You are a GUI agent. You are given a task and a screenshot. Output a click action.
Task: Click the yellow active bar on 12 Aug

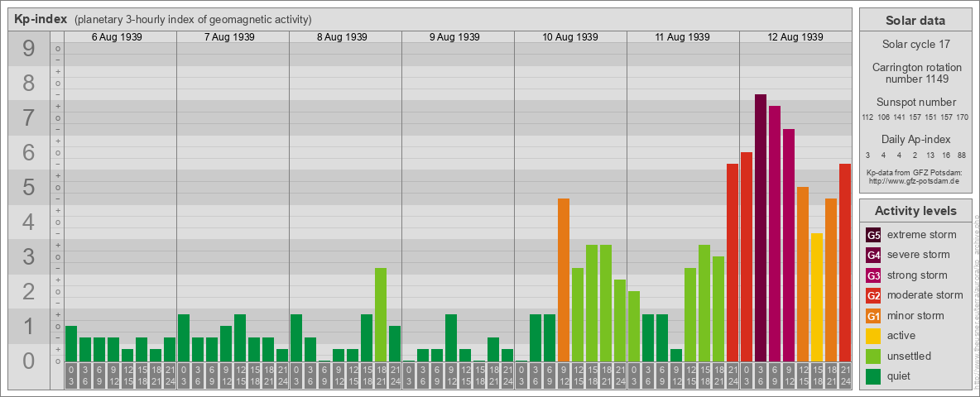(x=816, y=297)
